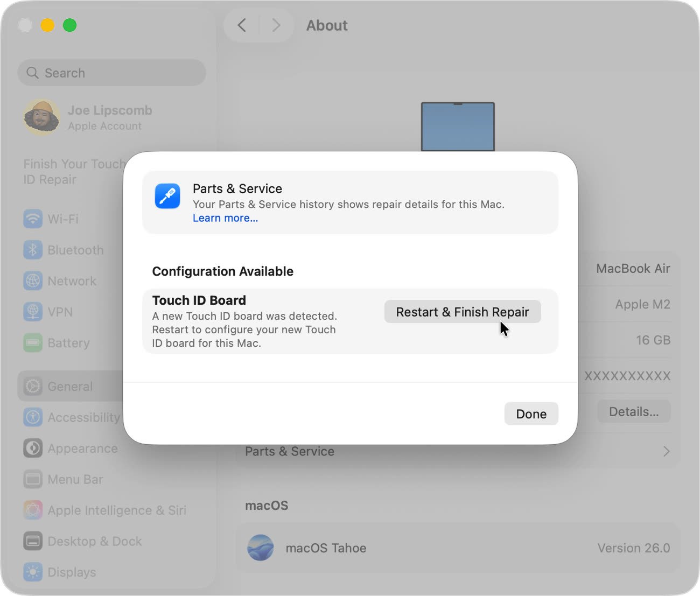Screen dimensions: 700x596
Task: Click the Details… button in About
Action: tap(634, 412)
